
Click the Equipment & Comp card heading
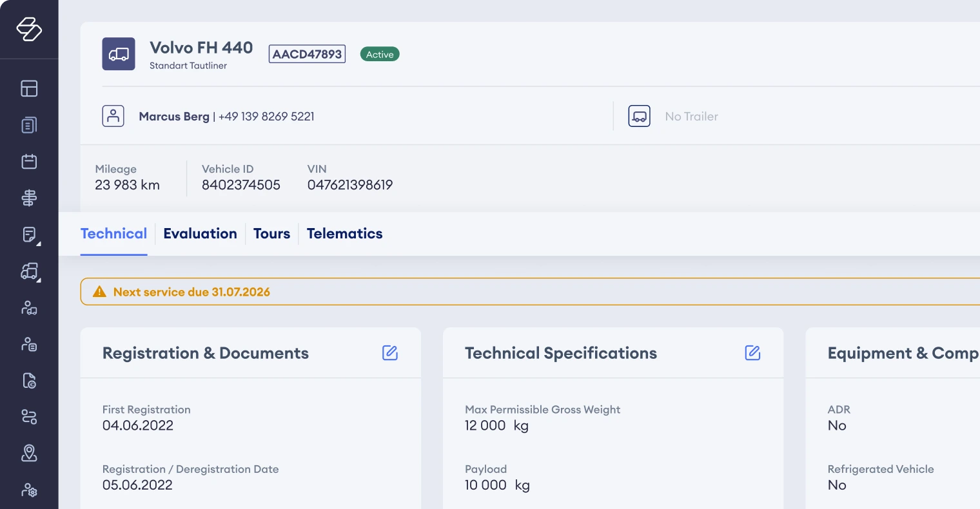(903, 353)
